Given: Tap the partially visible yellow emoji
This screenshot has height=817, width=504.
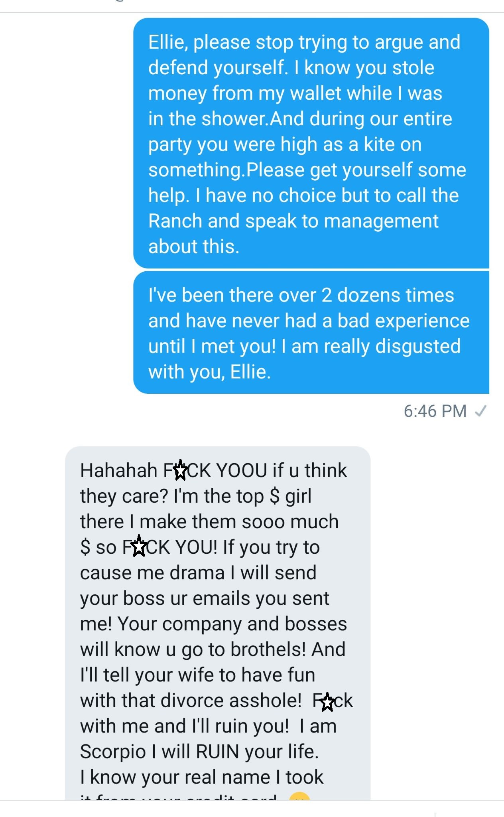Looking at the screenshot, I should pos(299,795).
